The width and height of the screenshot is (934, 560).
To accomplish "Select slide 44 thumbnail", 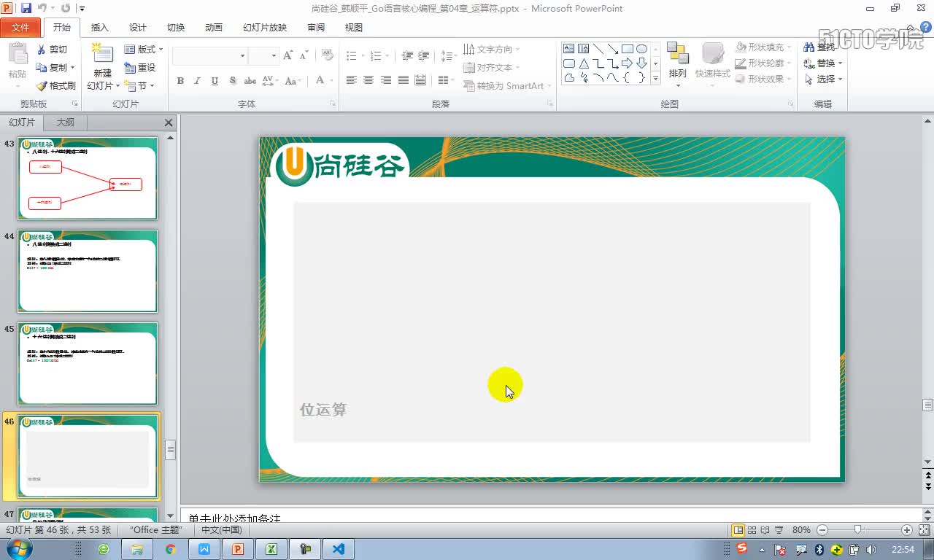I will coord(88,271).
